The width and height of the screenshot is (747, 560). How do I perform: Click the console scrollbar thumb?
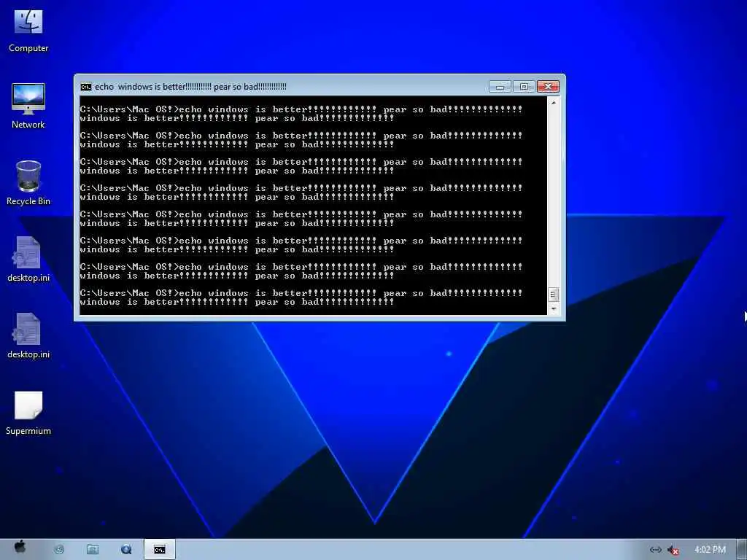553,295
